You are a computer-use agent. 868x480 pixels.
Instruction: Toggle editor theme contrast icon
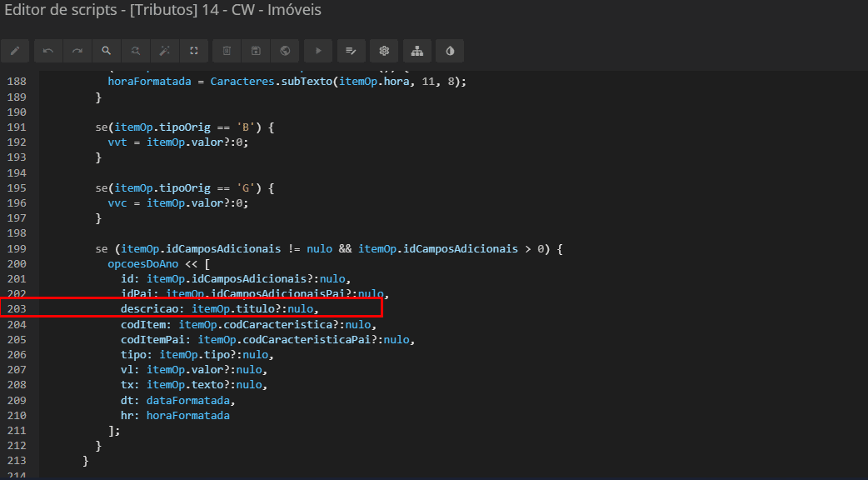click(450, 51)
